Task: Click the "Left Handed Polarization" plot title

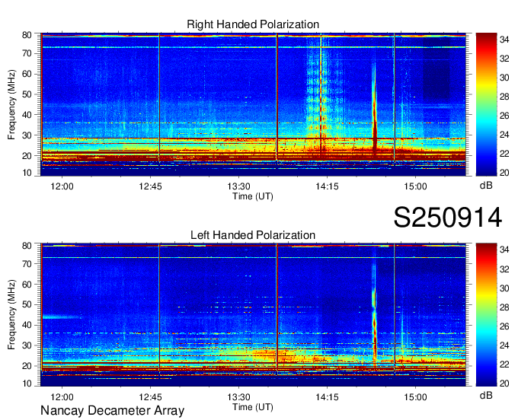Action: [253, 236]
